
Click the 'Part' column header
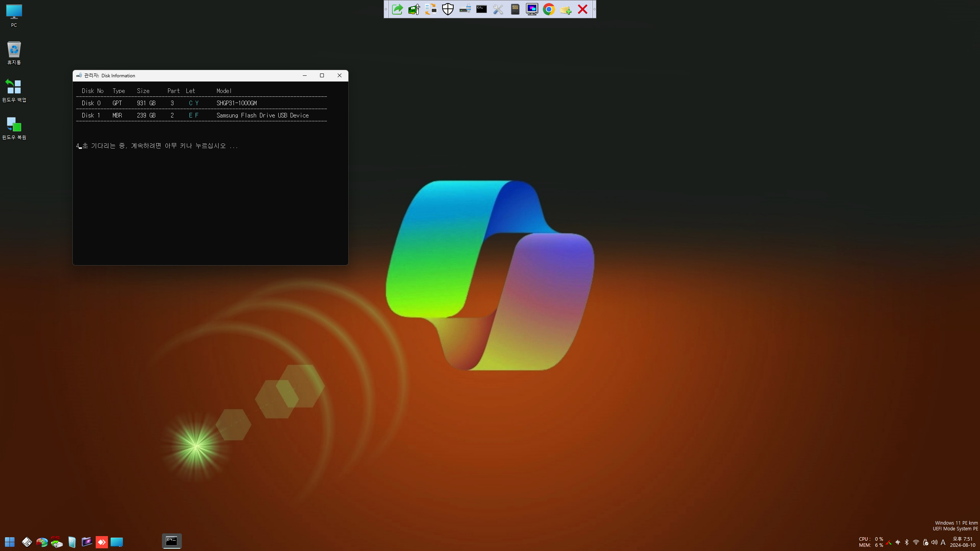tap(173, 91)
